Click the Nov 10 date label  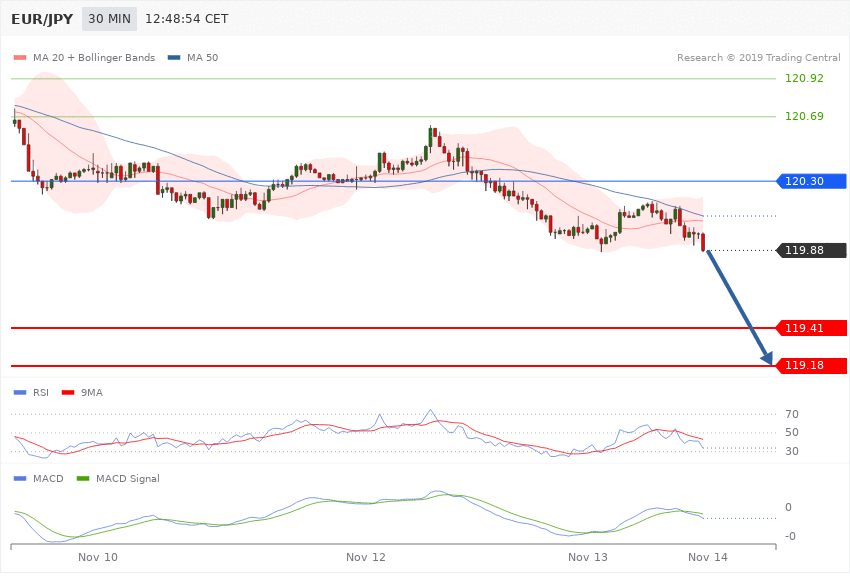(x=98, y=557)
